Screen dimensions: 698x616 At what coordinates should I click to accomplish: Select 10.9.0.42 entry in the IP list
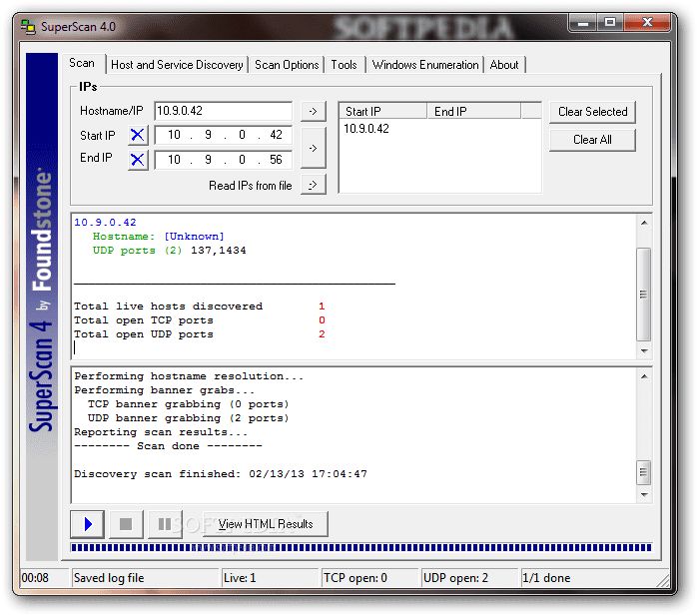click(x=367, y=129)
